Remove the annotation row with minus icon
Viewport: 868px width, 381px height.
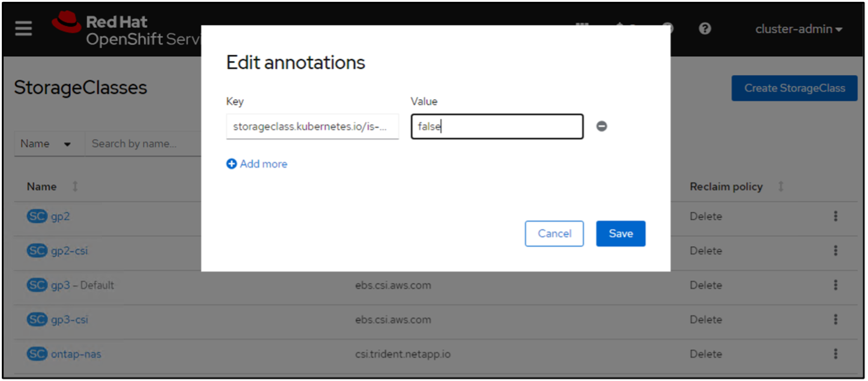(x=601, y=127)
